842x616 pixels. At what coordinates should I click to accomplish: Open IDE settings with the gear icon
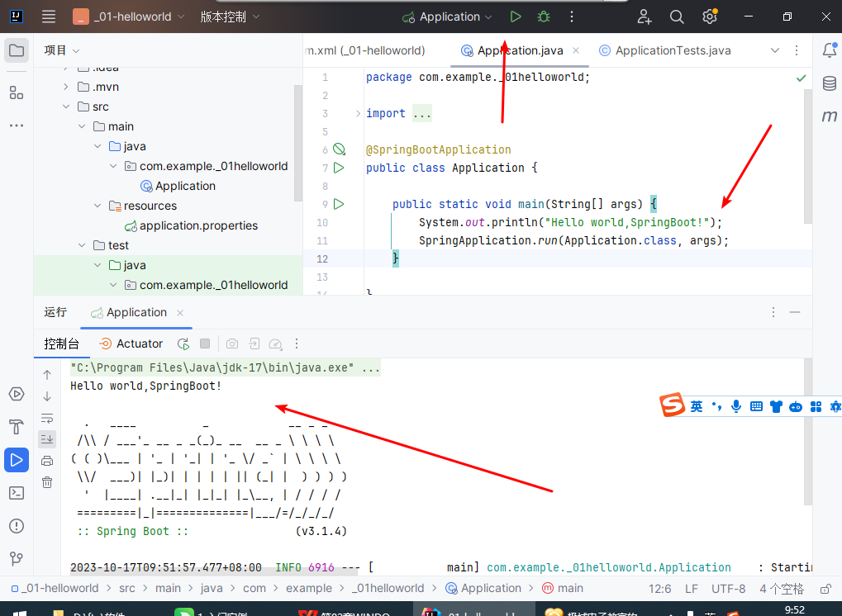point(710,17)
